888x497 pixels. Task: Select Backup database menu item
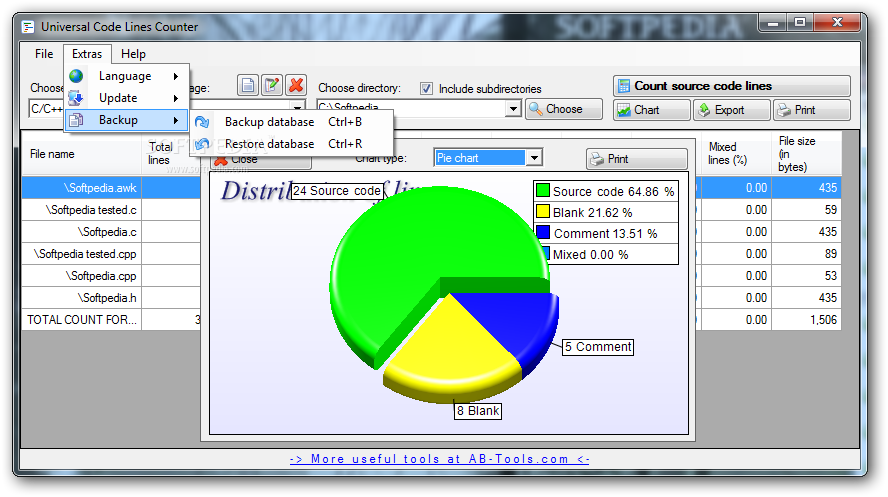pyautogui.click(x=292, y=122)
